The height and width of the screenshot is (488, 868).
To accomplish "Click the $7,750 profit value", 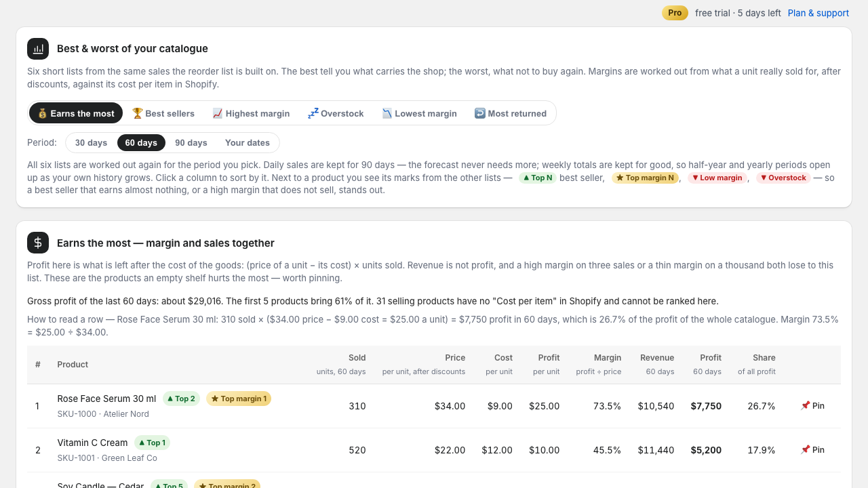I will coord(706,406).
